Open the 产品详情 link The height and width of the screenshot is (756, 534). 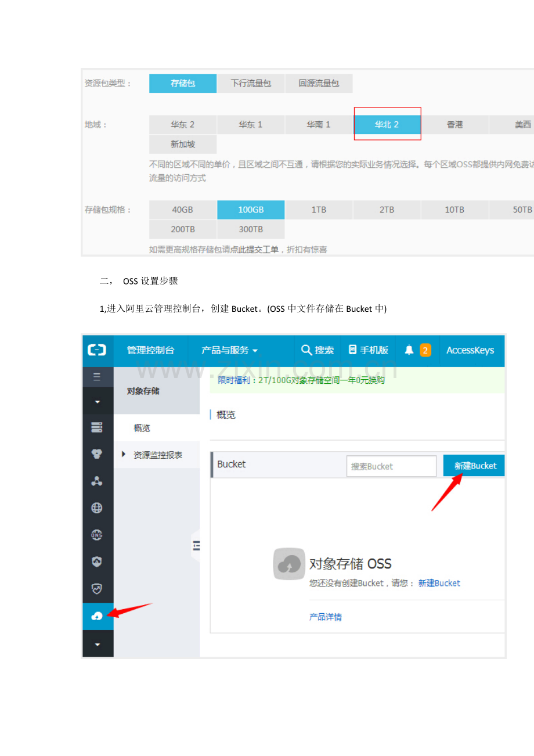pos(324,617)
